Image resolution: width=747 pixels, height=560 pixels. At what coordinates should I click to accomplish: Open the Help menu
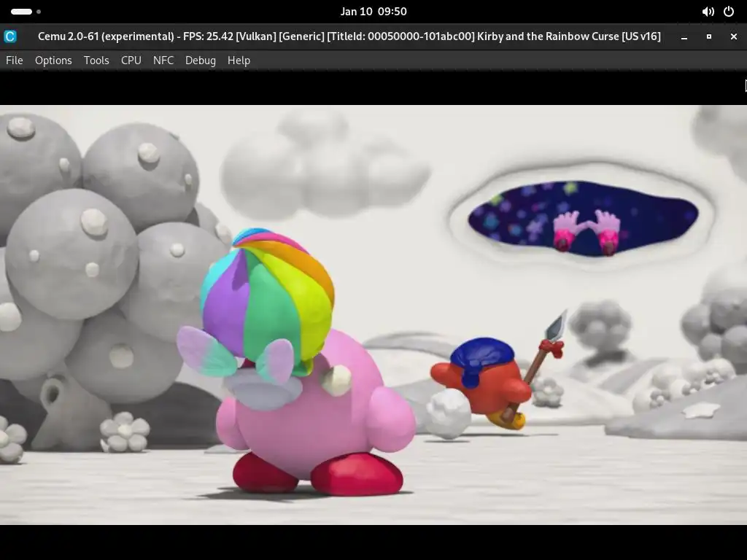click(x=239, y=61)
